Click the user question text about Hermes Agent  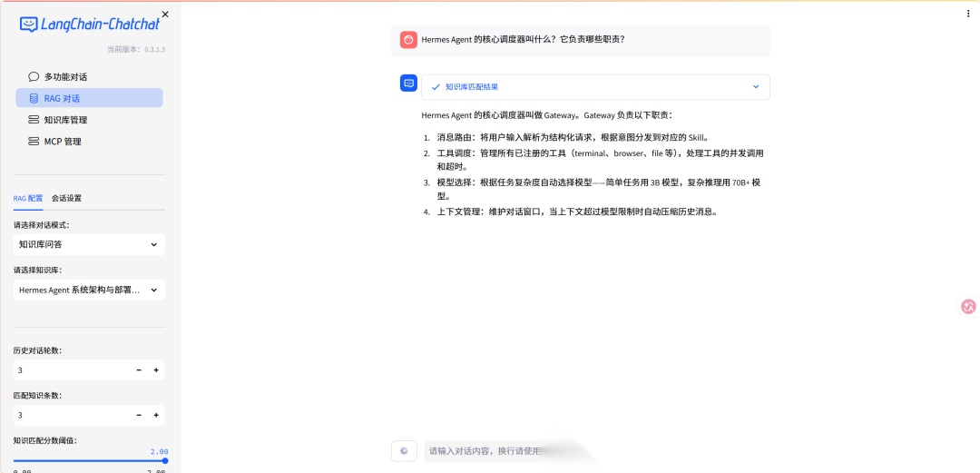pyautogui.click(x=524, y=39)
